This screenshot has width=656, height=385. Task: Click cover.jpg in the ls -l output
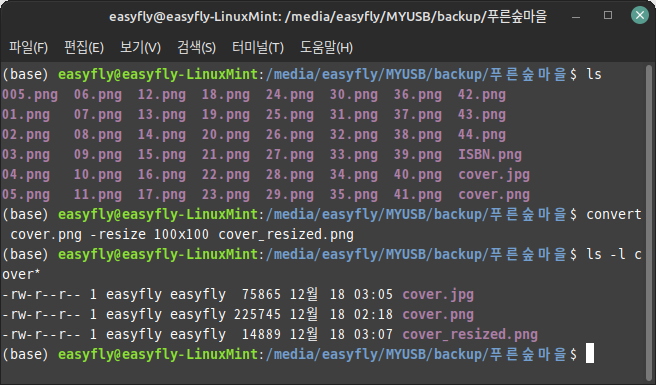(x=438, y=295)
